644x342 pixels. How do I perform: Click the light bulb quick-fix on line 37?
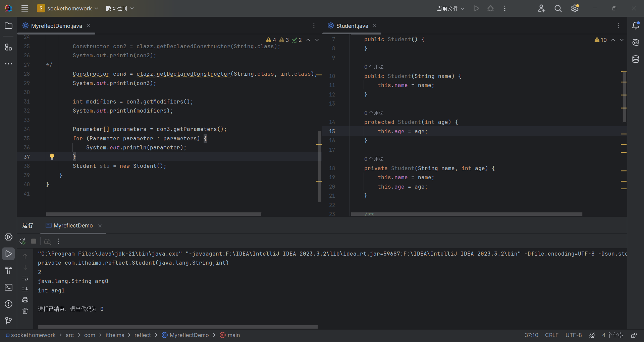[52, 156]
